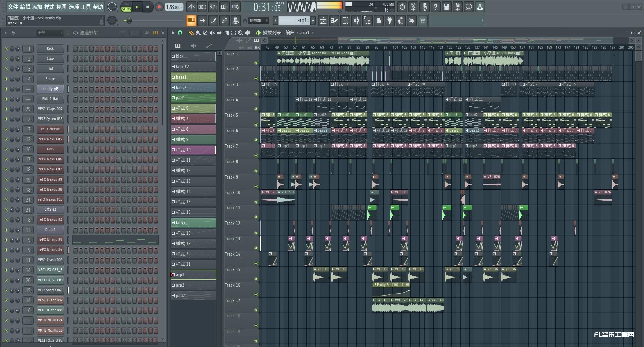Open the mixer view icon
644x347 pixels.
tap(356, 21)
